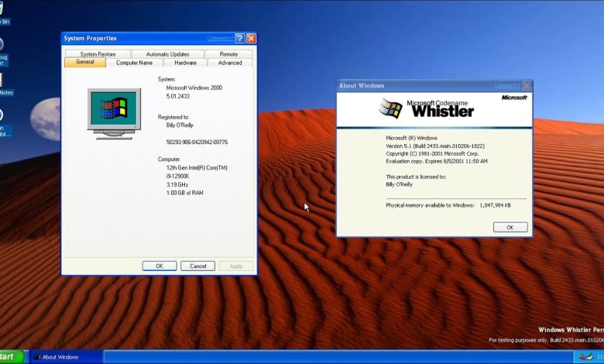The width and height of the screenshot is (604, 364).
Task: Click the product ID 50293-986-0420942-00776
Action: [x=197, y=143]
